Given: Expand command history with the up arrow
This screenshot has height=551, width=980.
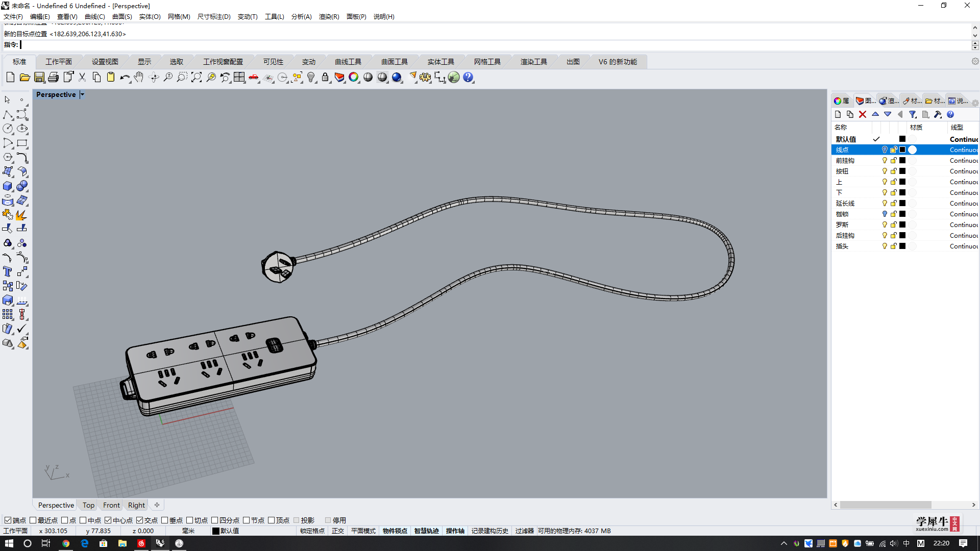Looking at the screenshot, I should click(975, 28).
